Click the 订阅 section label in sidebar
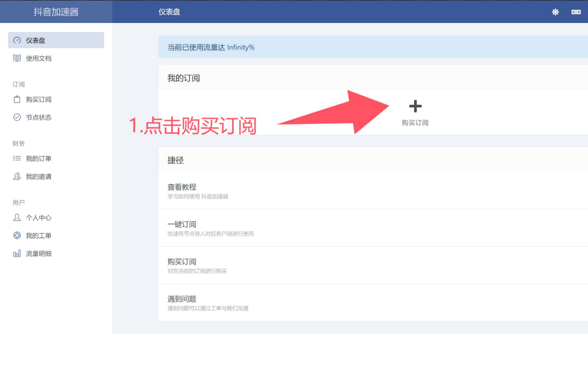The image size is (588, 375). [x=18, y=84]
